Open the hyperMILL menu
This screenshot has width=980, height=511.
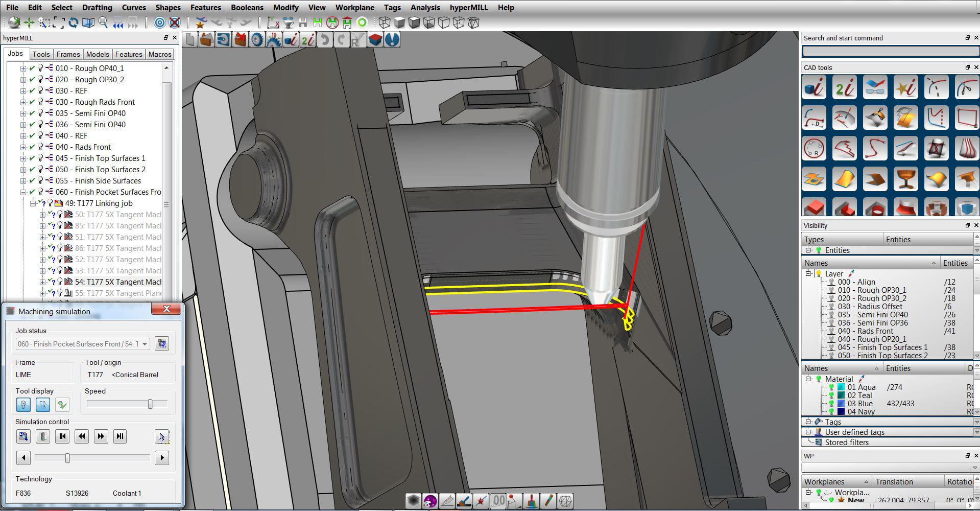click(x=469, y=8)
